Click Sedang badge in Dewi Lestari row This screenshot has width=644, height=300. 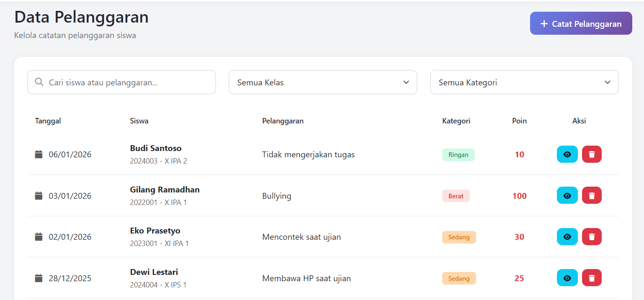click(459, 278)
